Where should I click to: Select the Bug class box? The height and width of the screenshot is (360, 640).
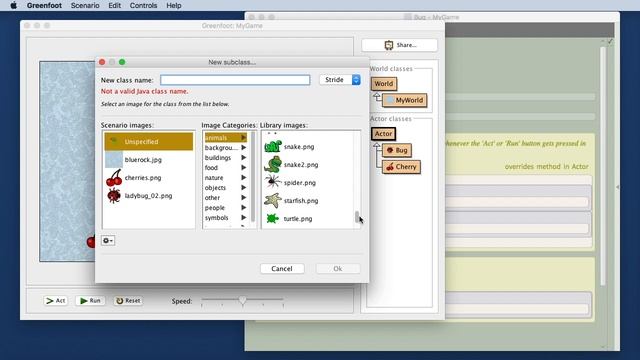tap(397, 150)
